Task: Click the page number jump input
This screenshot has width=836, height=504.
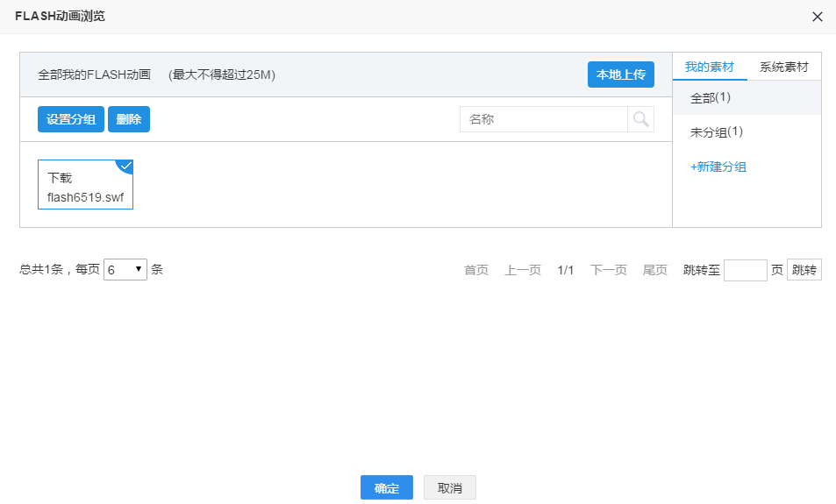Action: 746,270
